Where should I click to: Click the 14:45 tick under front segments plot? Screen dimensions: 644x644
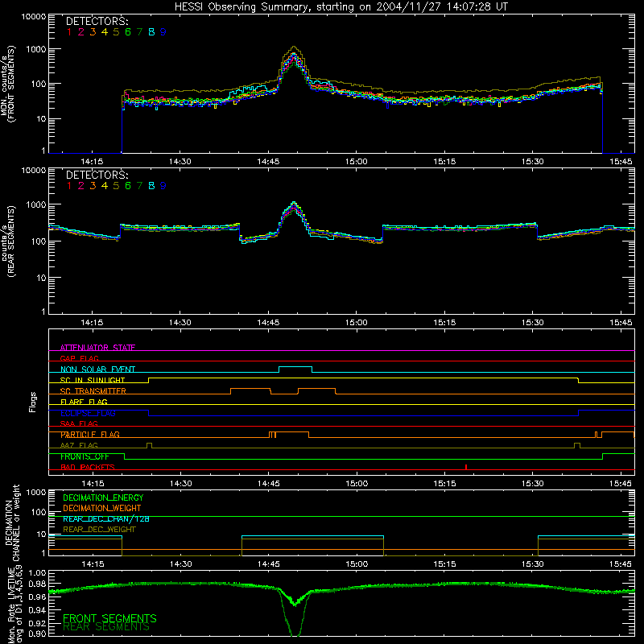pos(268,162)
